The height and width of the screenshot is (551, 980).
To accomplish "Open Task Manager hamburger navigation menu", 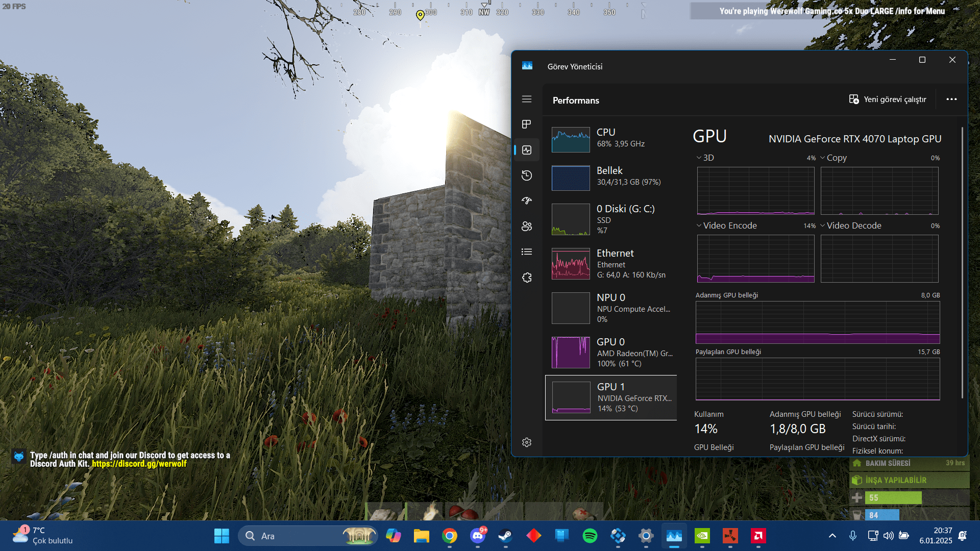I will coord(527,99).
